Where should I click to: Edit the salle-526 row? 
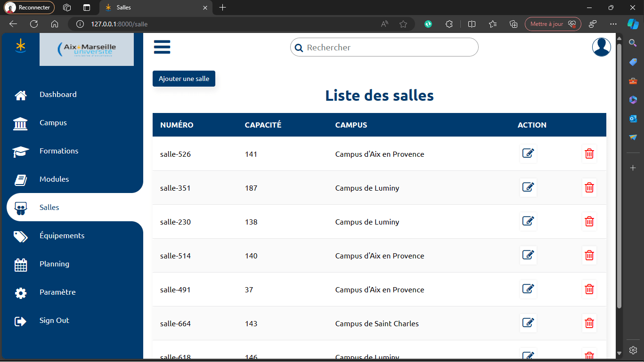coord(528,153)
